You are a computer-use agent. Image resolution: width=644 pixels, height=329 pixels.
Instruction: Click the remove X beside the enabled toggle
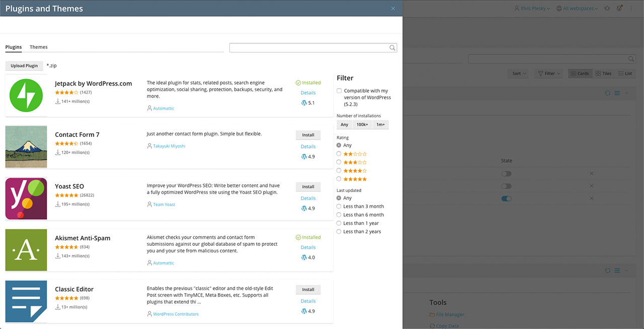coord(592,199)
